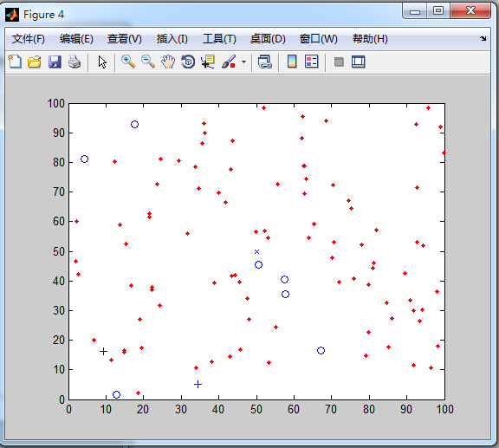Open the 工具(T) menu
Viewport: 499px width, 448px height.
[219, 39]
